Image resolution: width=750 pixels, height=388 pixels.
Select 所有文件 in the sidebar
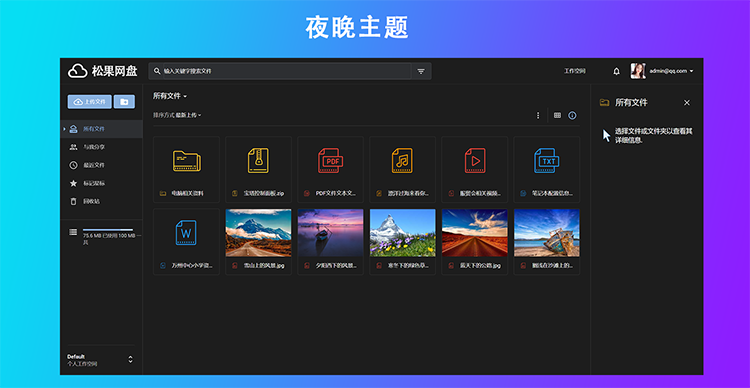point(101,129)
